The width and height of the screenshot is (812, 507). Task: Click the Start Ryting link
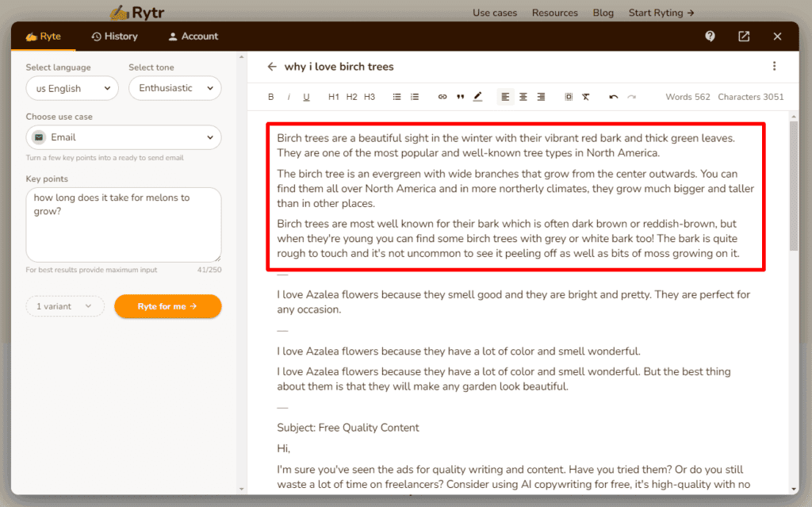coord(661,13)
